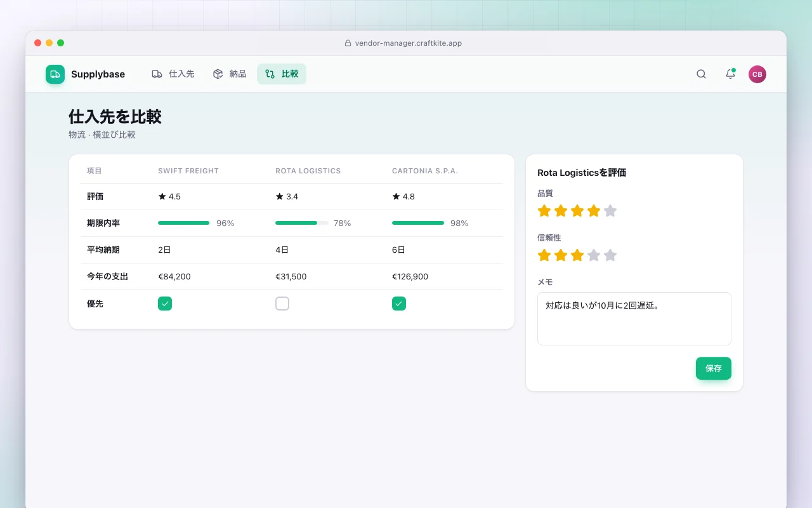This screenshot has width=812, height=508.
Task: Click the €31,500 spend value
Action: pyautogui.click(x=291, y=277)
